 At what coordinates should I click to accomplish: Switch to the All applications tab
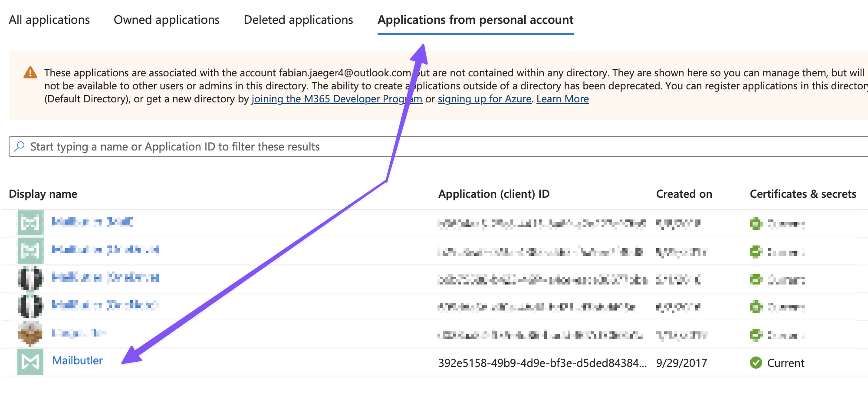click(49, 20)
